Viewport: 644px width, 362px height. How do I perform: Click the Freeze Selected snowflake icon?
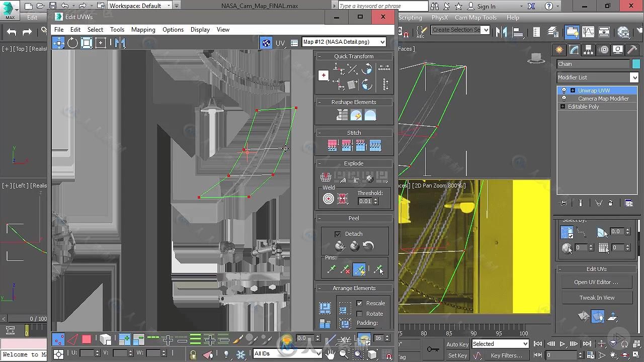coord(240,354)
